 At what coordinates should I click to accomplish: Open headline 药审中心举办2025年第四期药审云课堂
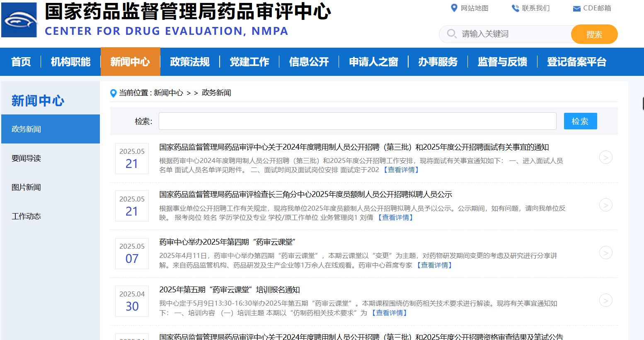(227, 242)
